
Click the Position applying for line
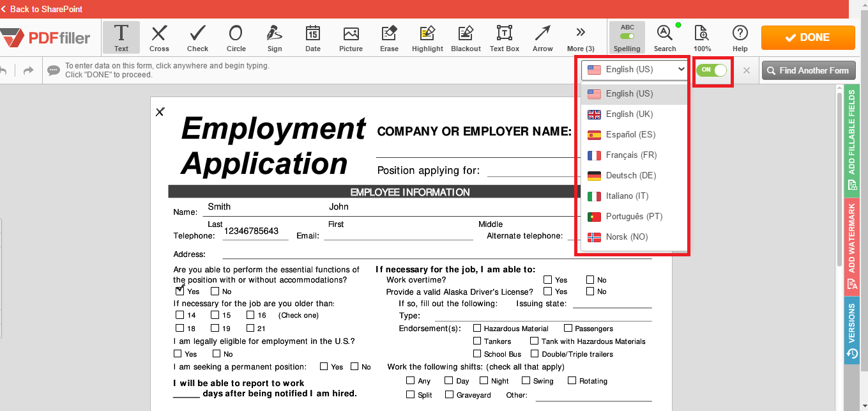[x=533, y=171]
